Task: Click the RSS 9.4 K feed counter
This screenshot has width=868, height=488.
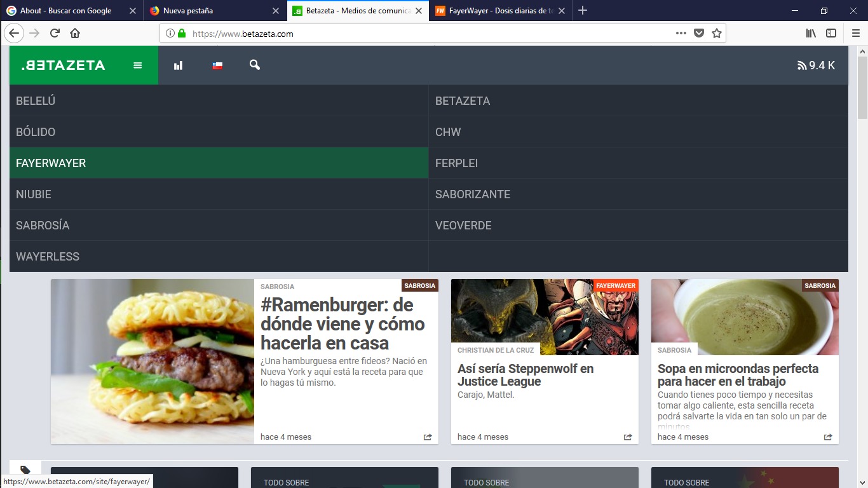Action: point(816,65)
